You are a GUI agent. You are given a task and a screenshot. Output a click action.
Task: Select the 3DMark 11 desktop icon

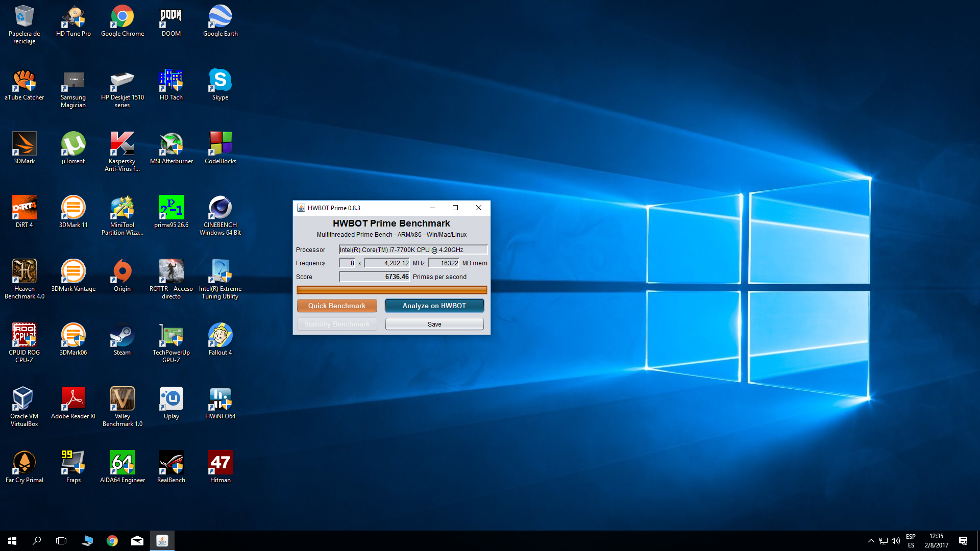coord(73,212)
